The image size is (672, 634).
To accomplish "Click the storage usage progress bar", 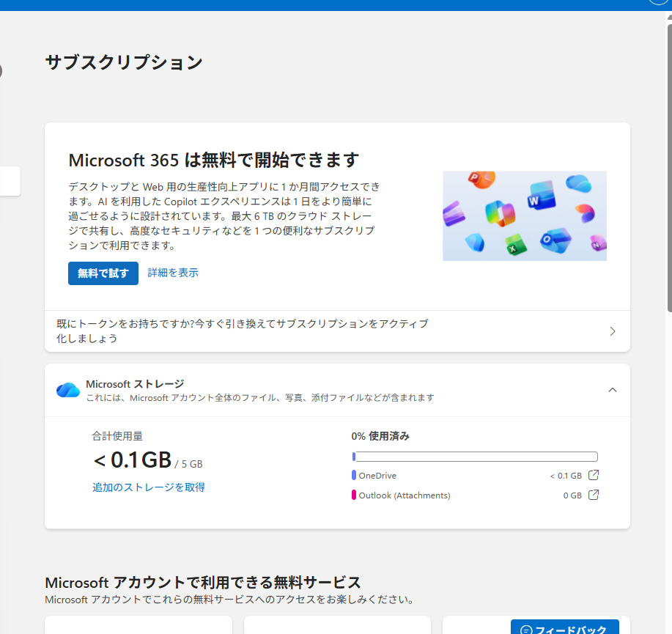I will pos(474,457).
